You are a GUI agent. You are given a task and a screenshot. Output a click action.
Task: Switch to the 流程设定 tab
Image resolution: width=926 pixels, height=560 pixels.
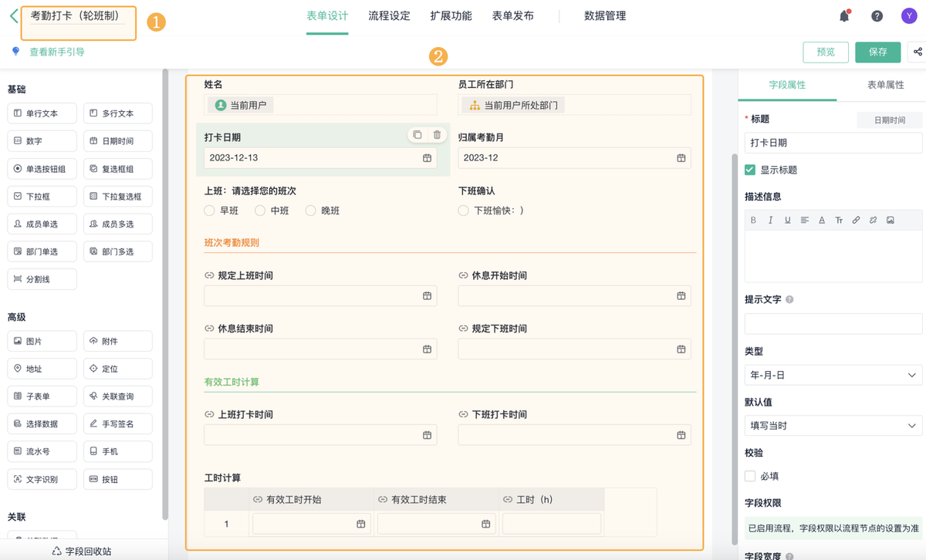389,16
